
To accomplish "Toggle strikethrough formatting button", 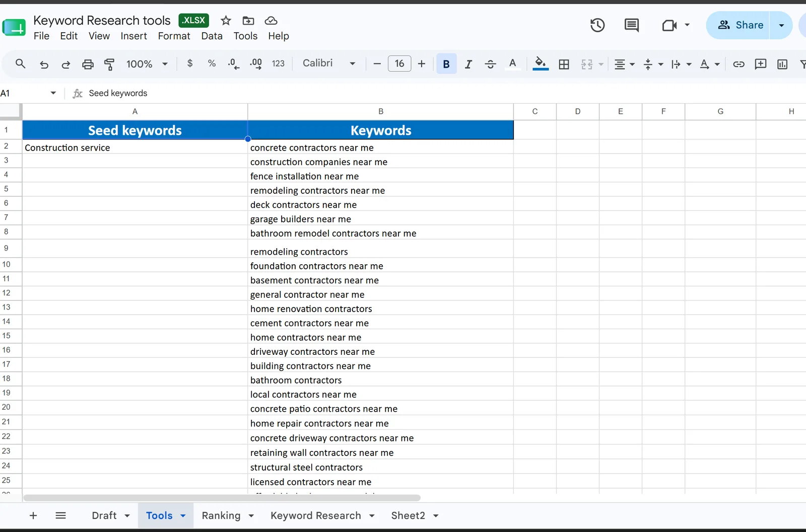I will 490,64.
